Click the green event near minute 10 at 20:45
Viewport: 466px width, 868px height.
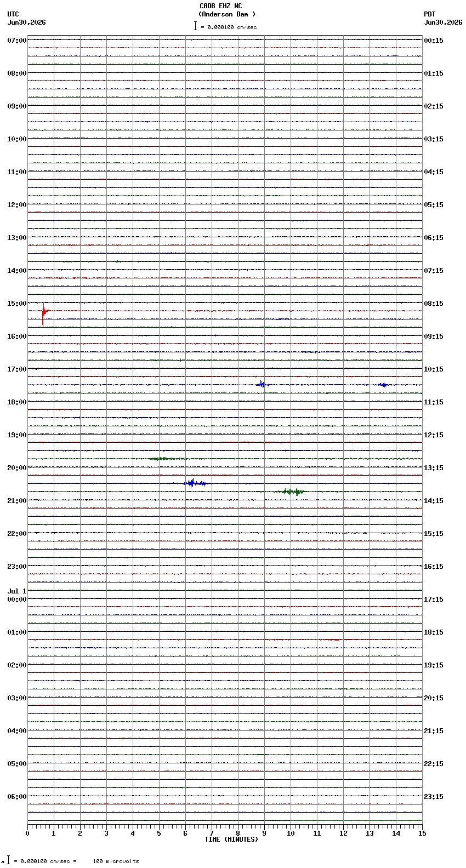pyautogui.click(x=291, y=492)
